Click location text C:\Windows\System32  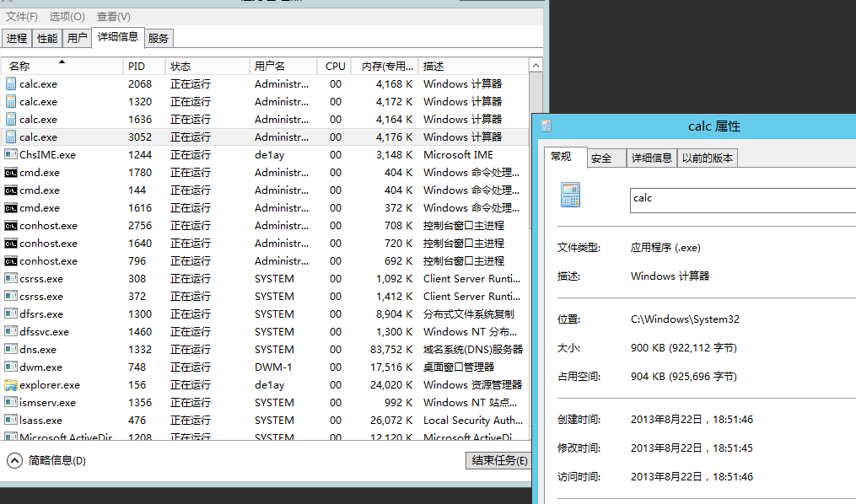pos(685,319)
